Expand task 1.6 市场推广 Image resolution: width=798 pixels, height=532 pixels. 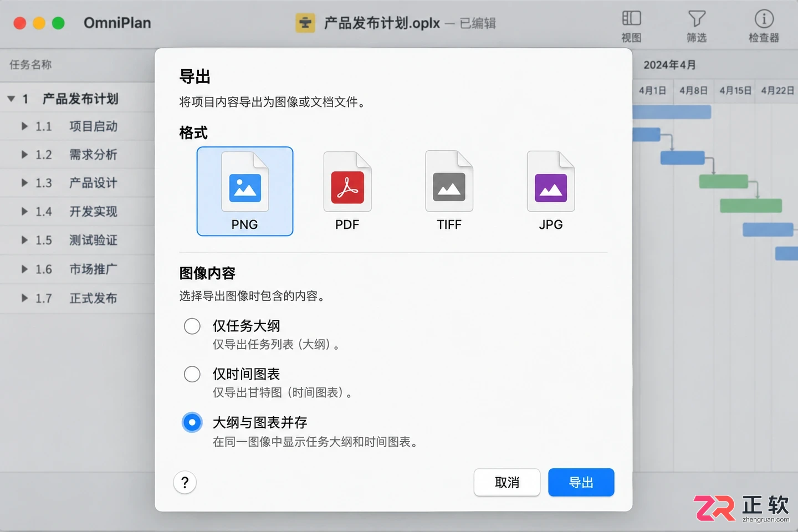click(24, 269)
